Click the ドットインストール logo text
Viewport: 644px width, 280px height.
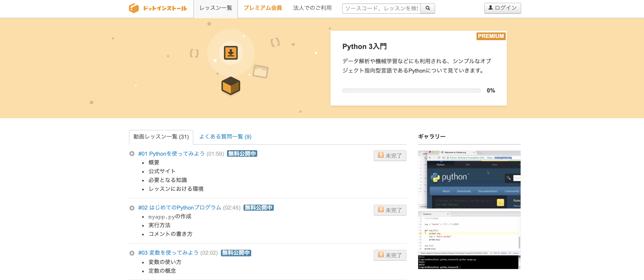pos(165,8)
